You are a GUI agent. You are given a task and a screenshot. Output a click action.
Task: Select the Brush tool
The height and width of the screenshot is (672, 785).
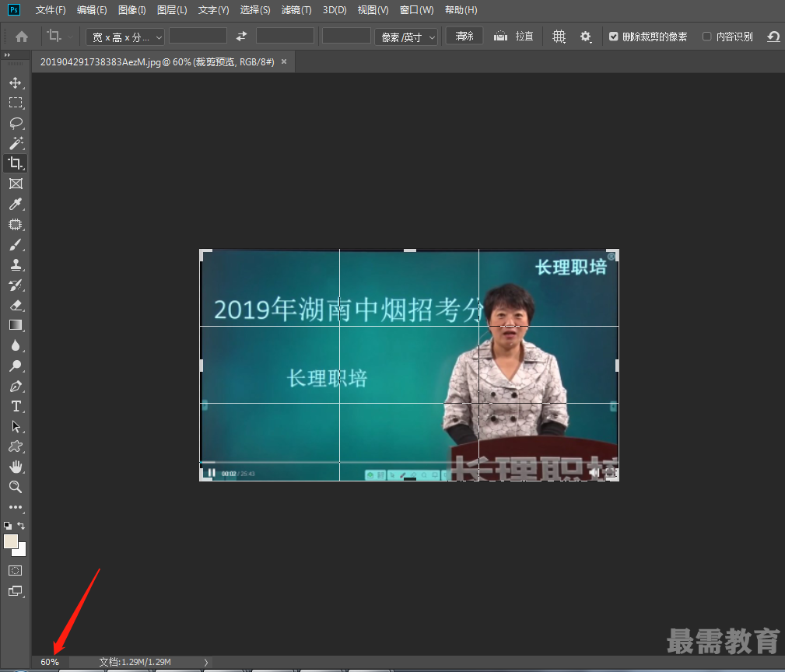click(x=16, y=245)
